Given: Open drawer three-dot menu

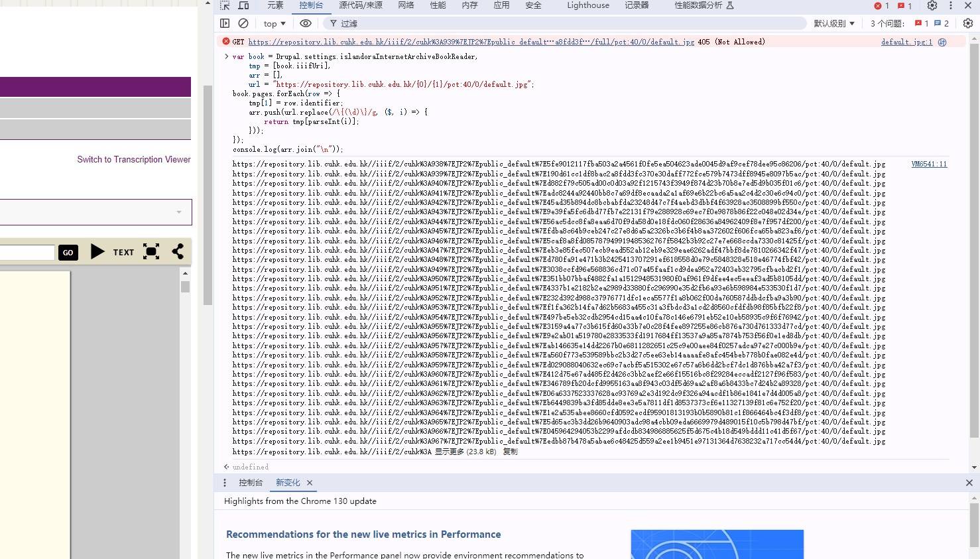Looking at the screenshot, I should [x=225, y=483].
